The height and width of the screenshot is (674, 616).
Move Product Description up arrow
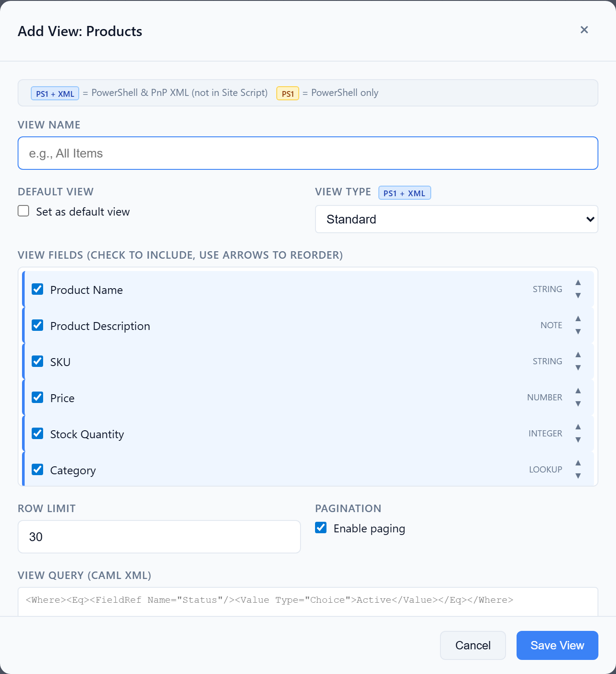pos(578,319)
